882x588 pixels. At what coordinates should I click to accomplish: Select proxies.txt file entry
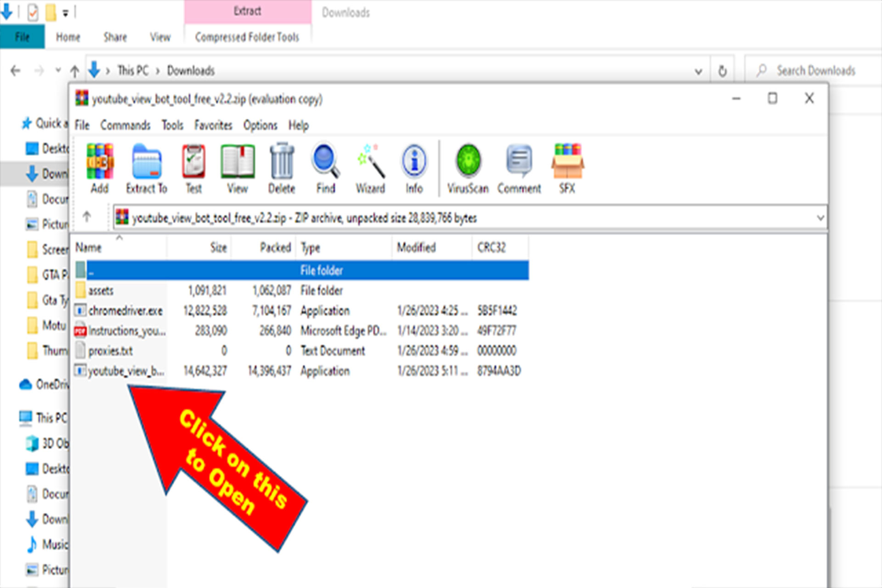coord(301,351)
